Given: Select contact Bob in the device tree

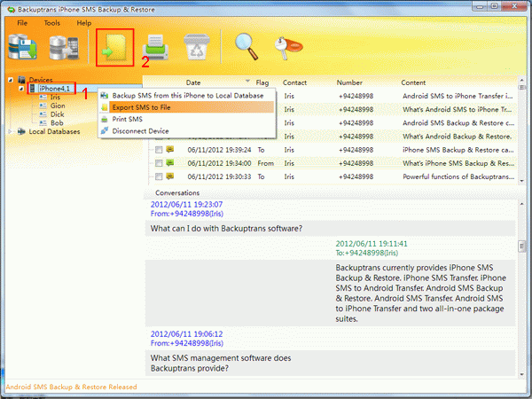Looking at the screenshot, I should tap(57, 123).
